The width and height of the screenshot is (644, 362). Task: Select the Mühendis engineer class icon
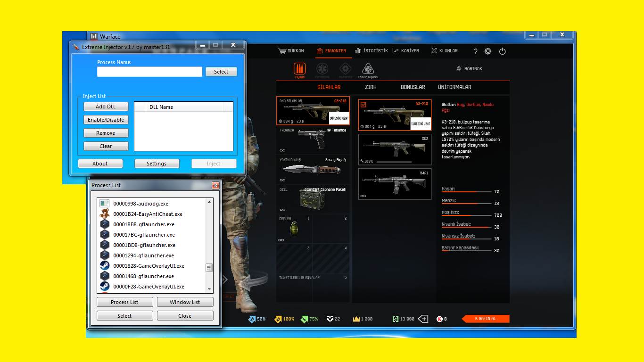click(345, 68)
